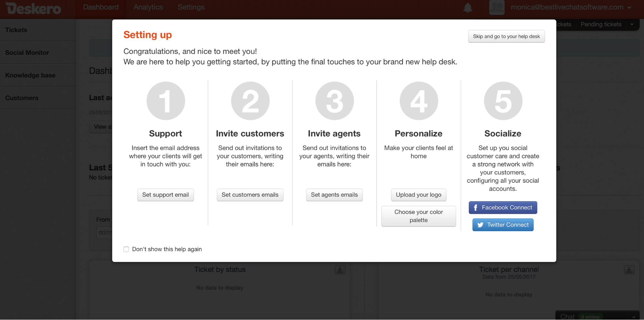Screen dimensions: 644x320
Task: Click the Twitter Connect button
Action: click(x=503, y=225)
